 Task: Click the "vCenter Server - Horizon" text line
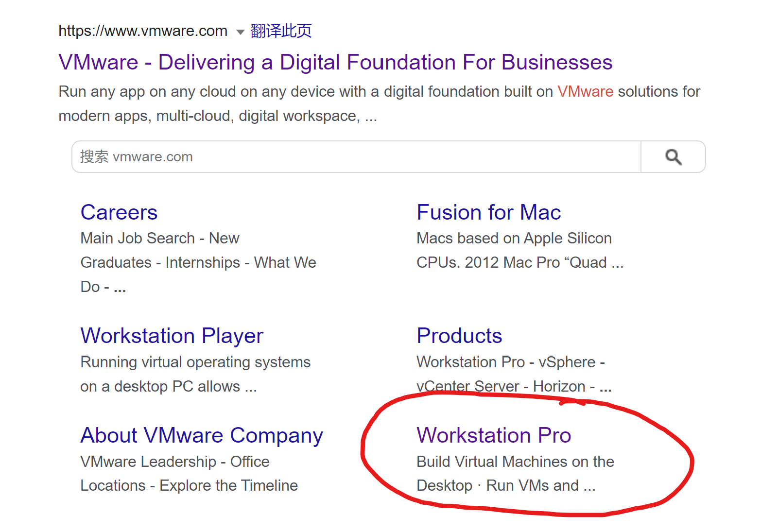[514, 386]
